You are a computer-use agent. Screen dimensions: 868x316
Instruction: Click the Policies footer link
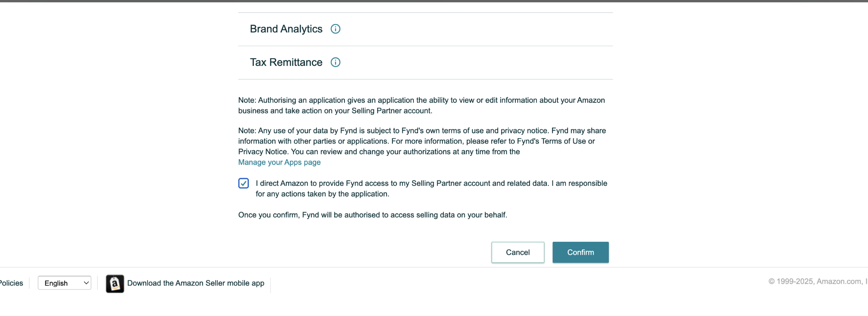(x=11, y=283)
